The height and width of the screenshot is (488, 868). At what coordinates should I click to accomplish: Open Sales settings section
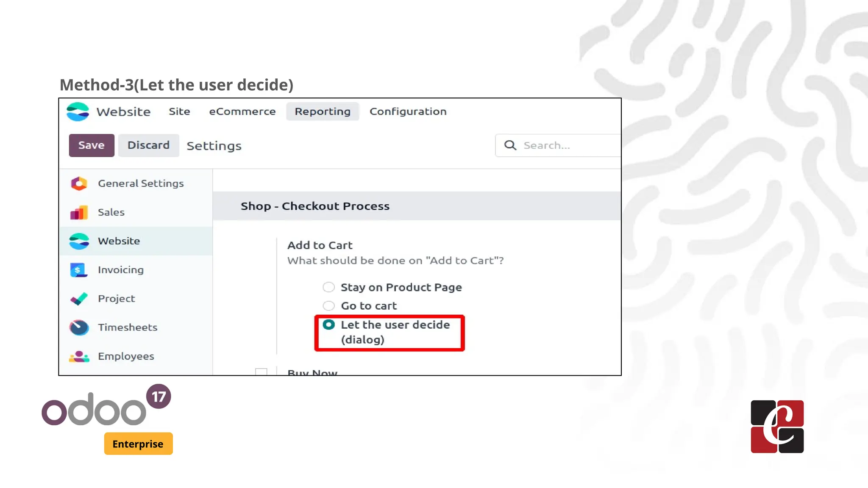point(136,212)
